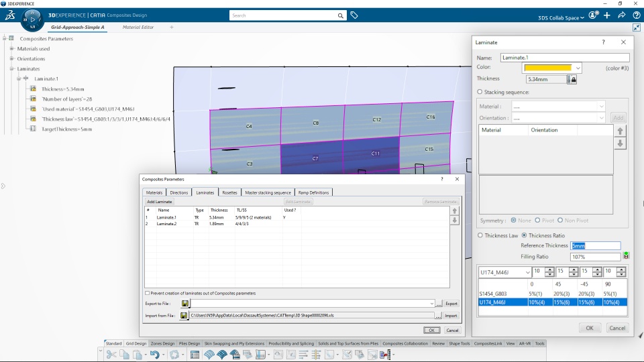Click Cancel in Laminate dialog
644x362 pixels.
coord(617,328)
